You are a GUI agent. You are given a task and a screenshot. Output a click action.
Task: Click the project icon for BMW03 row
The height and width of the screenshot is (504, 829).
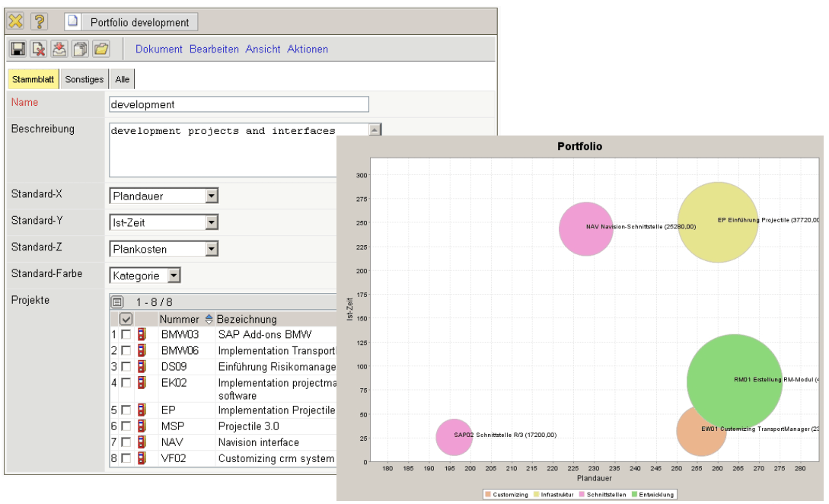(142, 334)
